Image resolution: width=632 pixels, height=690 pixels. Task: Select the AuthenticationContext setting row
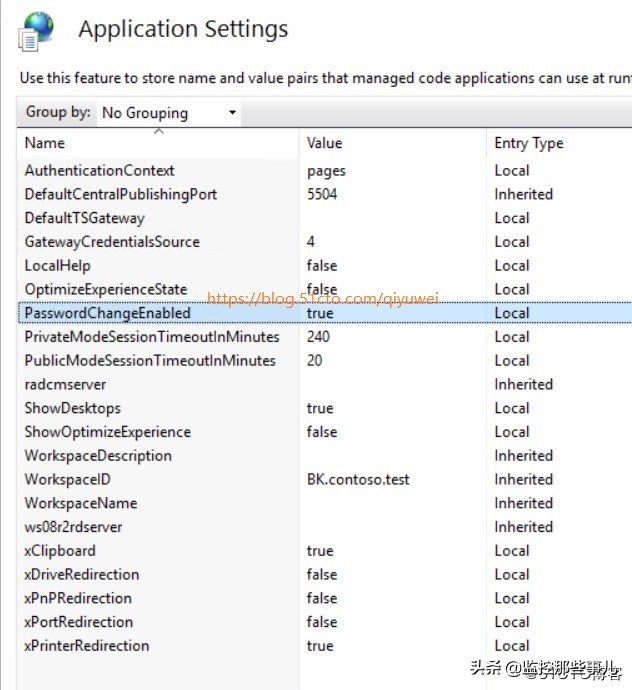325,171
